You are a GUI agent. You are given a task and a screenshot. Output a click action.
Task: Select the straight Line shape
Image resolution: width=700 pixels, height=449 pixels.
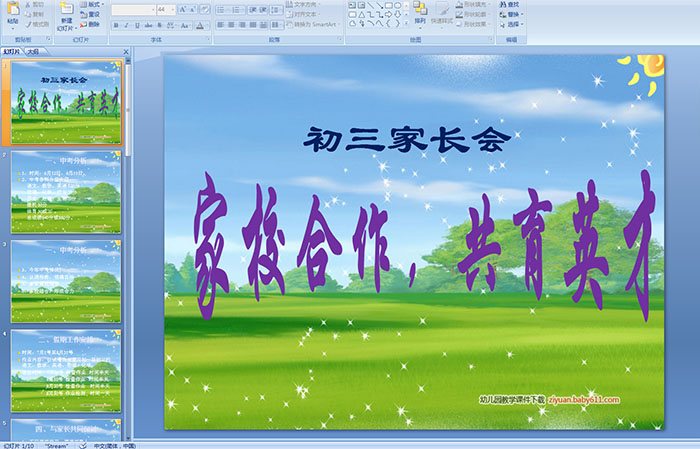[370, 5]
